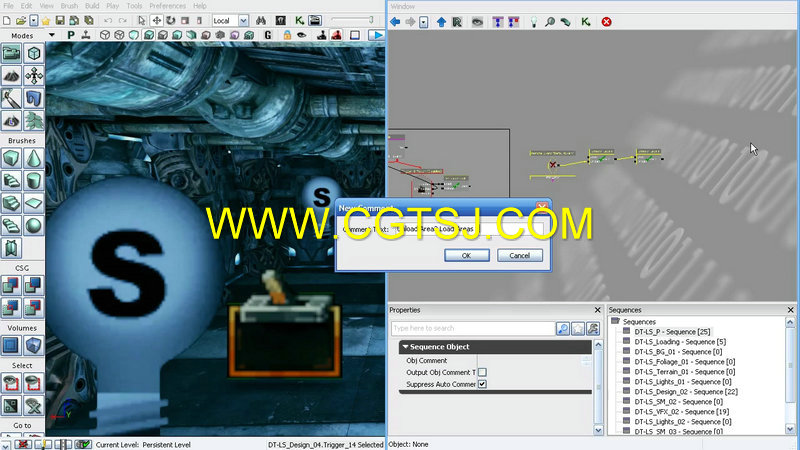Click the properties favorites star button
The width and height of the screenshot is (800, 450).
tap(578, 329)
